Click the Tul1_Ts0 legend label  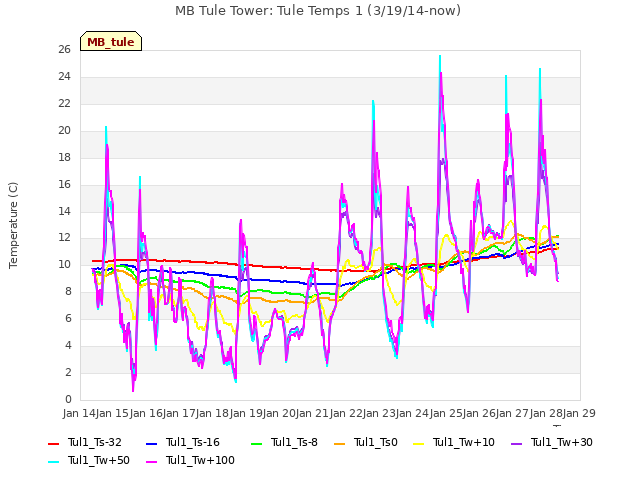click(x=376, y=442)
